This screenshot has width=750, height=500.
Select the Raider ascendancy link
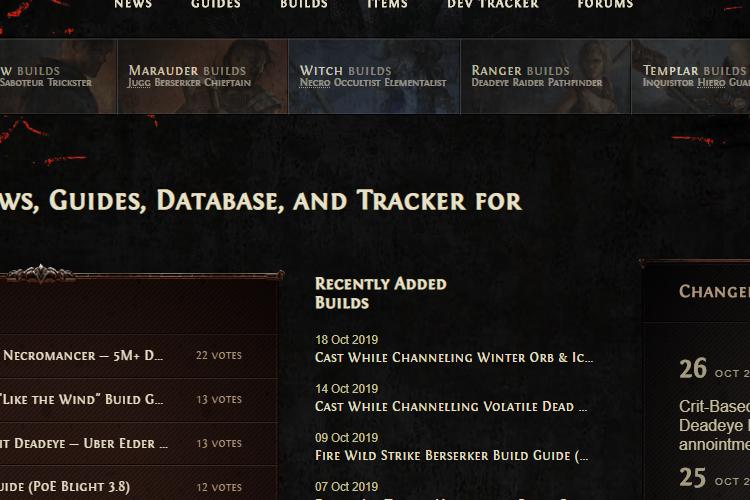coord(528,83)
